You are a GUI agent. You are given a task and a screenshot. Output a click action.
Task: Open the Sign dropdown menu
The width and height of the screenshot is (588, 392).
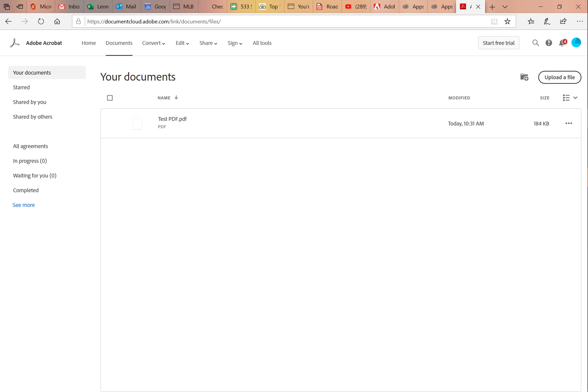pos(235,43)
